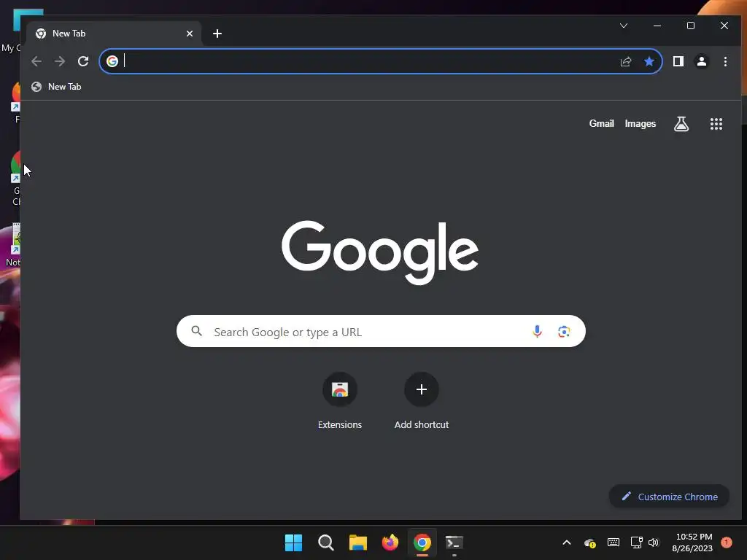Viewport: 747px width, 560px height.
Task: Click Chrome icon in taskbar
Action: coord(422,542)
